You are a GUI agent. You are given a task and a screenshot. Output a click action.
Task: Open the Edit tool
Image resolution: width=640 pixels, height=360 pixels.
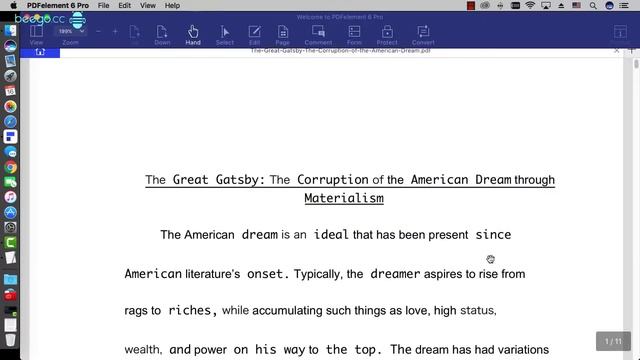coord(254,35)
